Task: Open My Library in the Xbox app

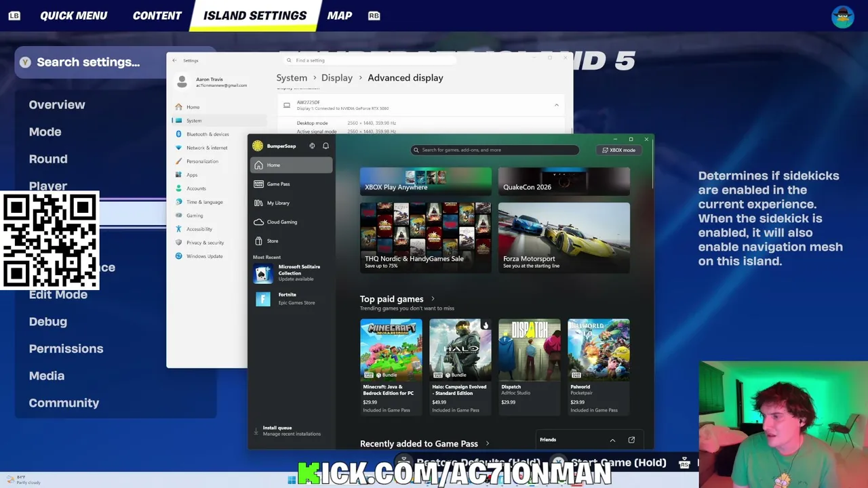Action: (x=292, y=203)
